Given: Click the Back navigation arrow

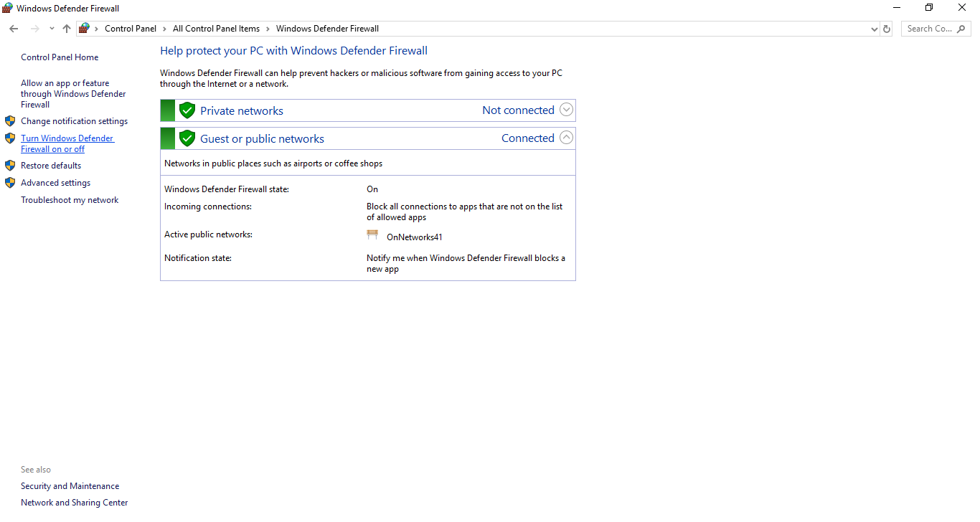Looking at the screenshot, I should coord(14,29).
